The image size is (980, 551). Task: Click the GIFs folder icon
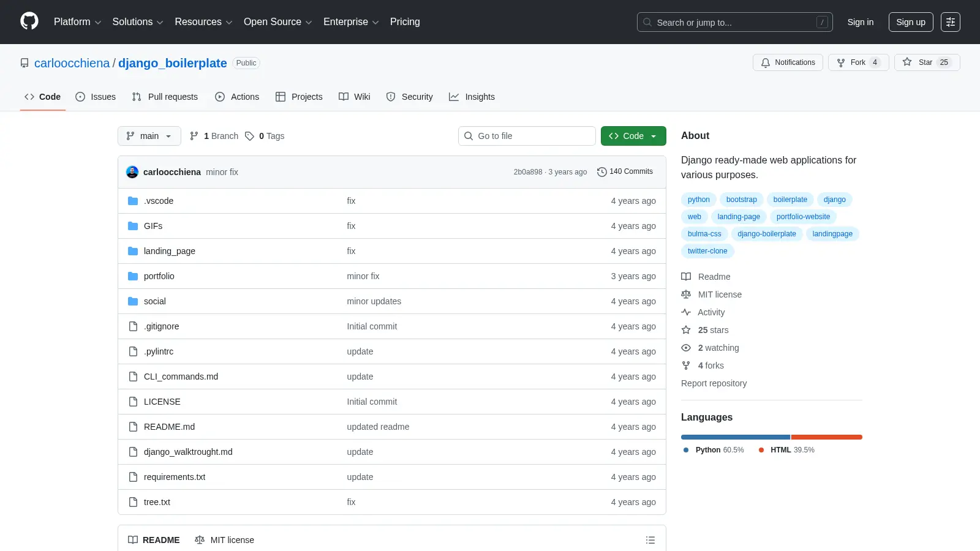[x=133, y=226]
